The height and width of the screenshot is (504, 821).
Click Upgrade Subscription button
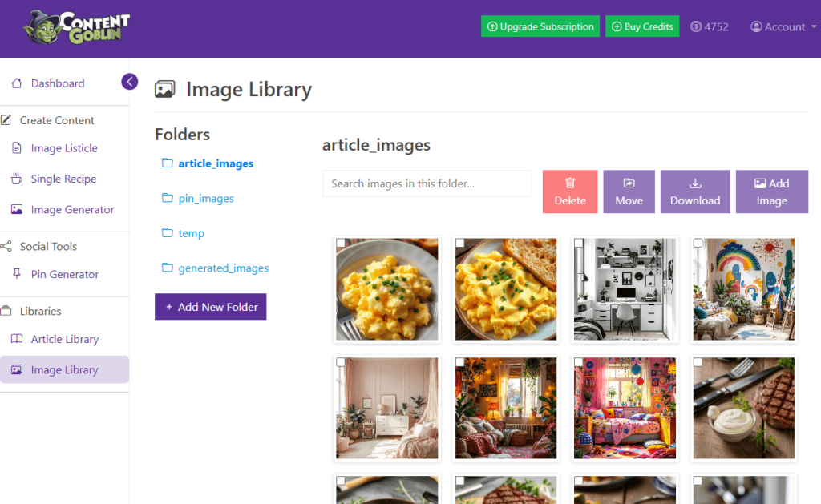click(x=540, y=26)
